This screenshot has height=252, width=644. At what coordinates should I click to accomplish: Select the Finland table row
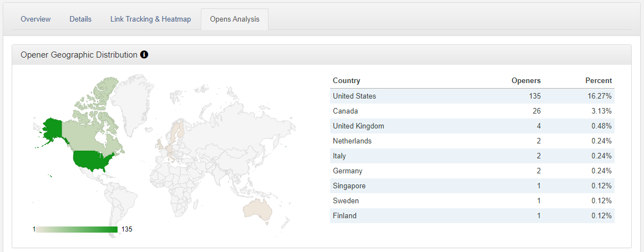(x=471, y=216)
